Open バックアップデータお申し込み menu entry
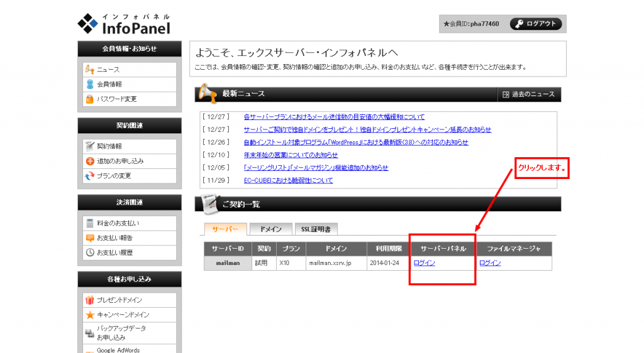Screen dimensions: 644x353 pyautogui.click(x=130, y=332)
